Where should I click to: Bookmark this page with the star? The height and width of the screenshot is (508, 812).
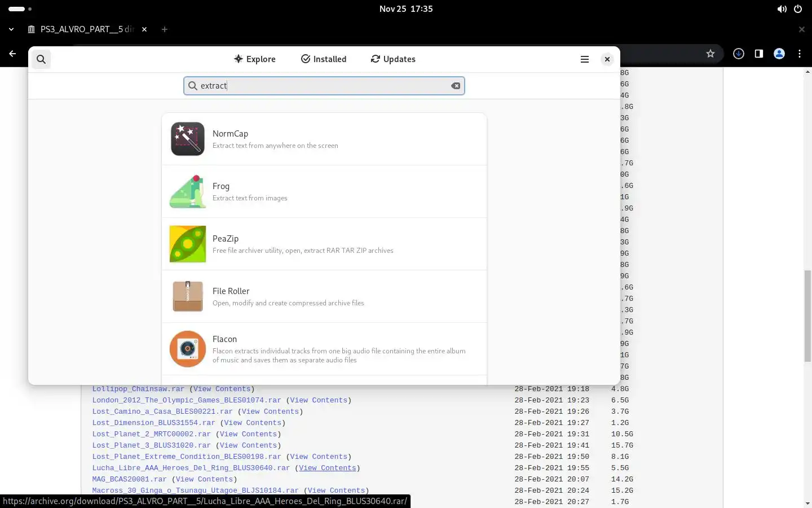pyautogui.click(x=710, y=54)
